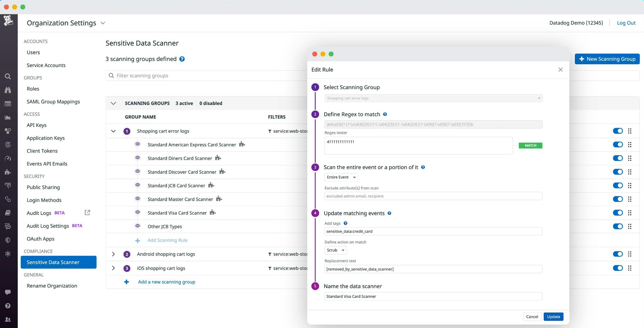Open the Scrub action dropdown
644x328 pixels.
[x=335, y=250]
